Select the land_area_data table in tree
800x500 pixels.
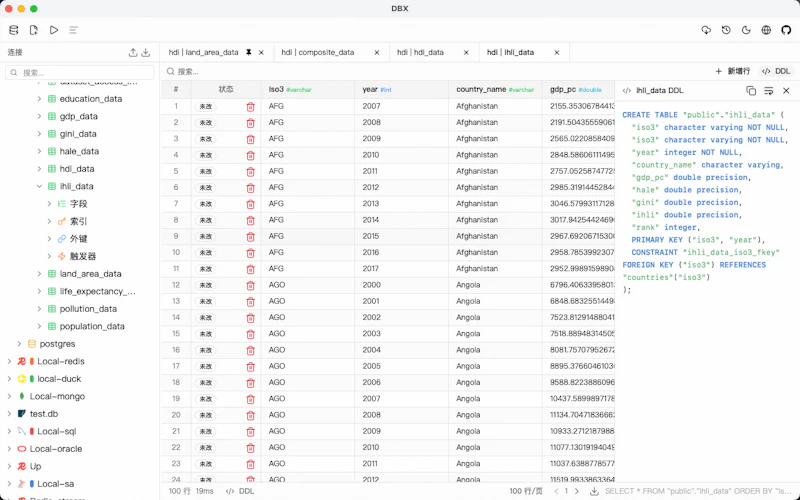(90, 274)
